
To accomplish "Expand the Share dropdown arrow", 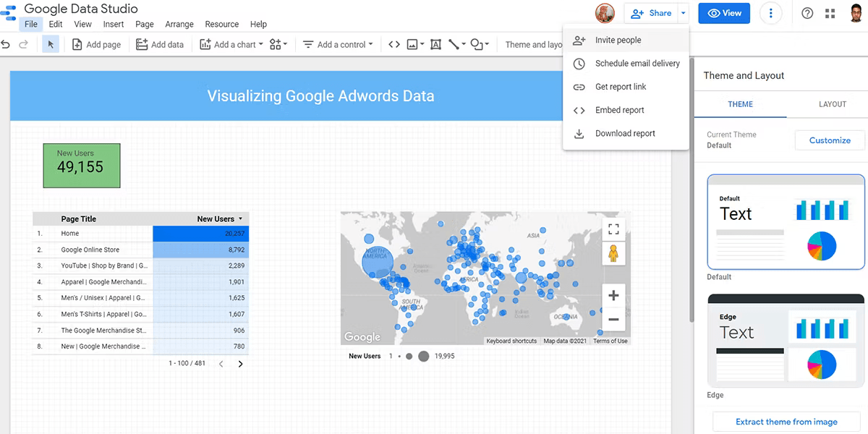I will click(684, 13).
